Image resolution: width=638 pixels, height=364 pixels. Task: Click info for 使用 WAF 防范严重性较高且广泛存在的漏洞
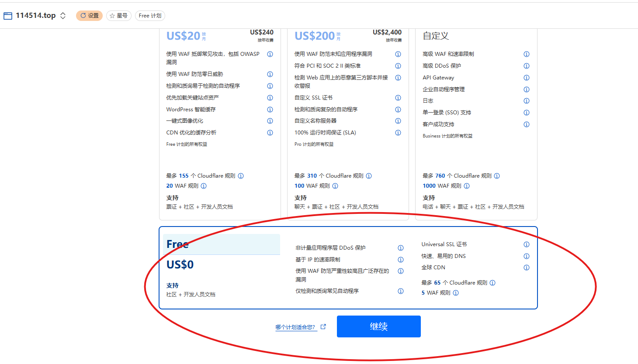[x=401, y=271]
